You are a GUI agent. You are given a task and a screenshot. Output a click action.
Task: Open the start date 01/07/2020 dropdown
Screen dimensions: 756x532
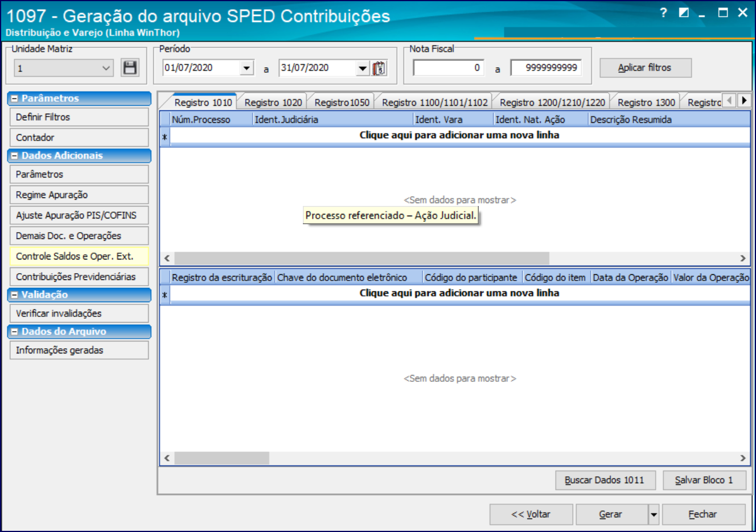[x=246, y=68]
